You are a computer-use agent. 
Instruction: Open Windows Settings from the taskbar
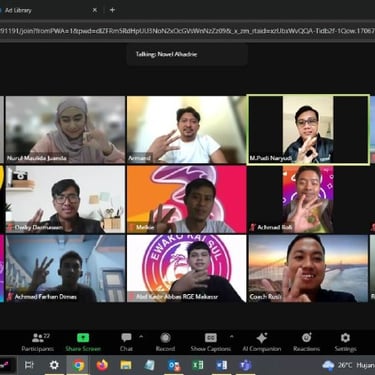point(54,365)
